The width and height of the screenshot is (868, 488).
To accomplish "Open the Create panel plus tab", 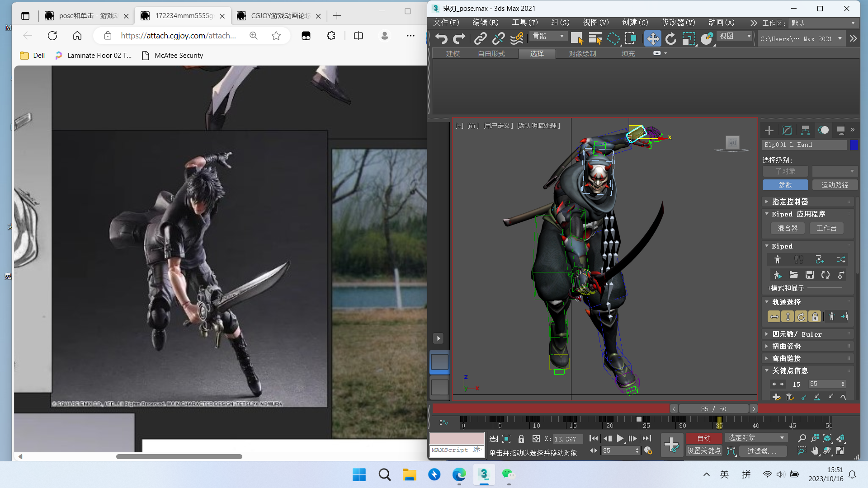I will (x=769, y=130).
